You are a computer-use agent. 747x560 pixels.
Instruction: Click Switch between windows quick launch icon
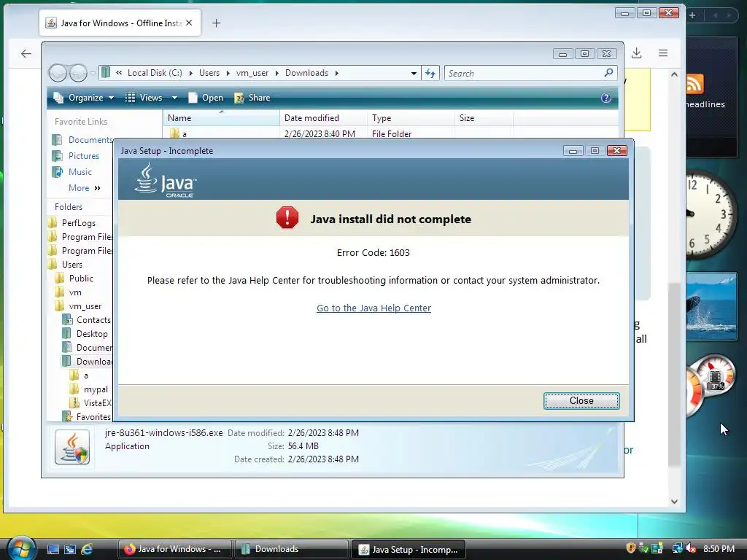[x=70, y=549]
